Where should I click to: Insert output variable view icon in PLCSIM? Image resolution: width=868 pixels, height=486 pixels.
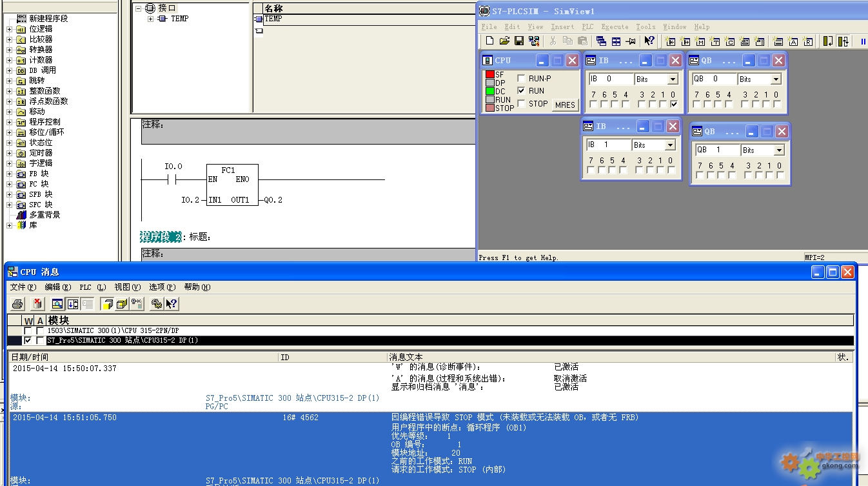click(x=685, y=41)
